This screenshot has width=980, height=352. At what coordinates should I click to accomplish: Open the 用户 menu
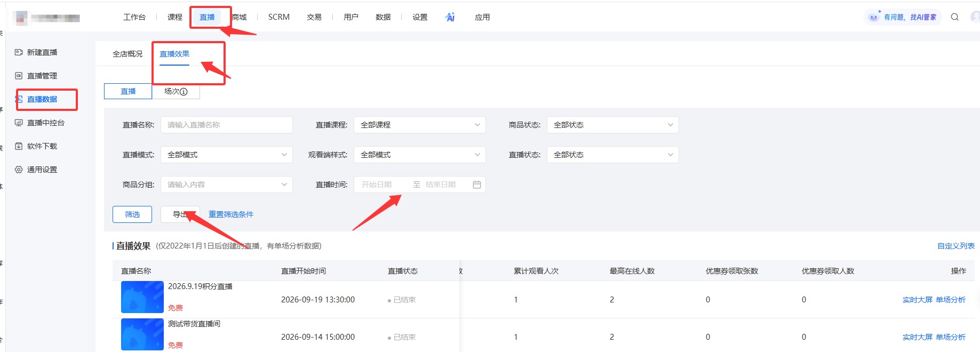click(351, 17)
